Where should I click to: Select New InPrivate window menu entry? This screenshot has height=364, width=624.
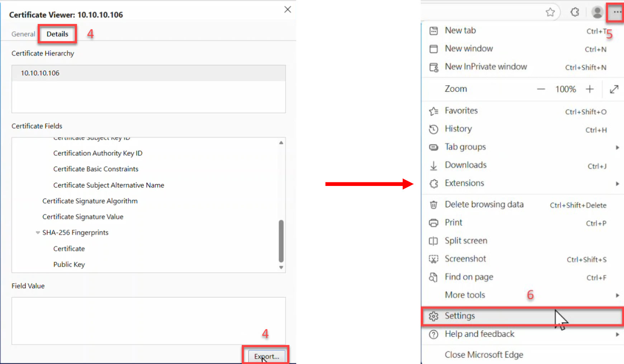(486, 67)
